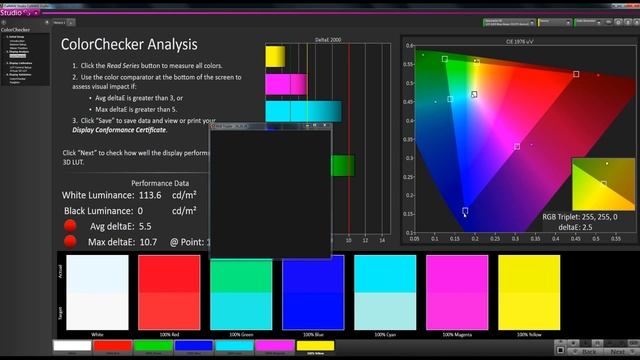Click the large White comparator patch
The image size is (640, 360).
[x=97, y=292]
